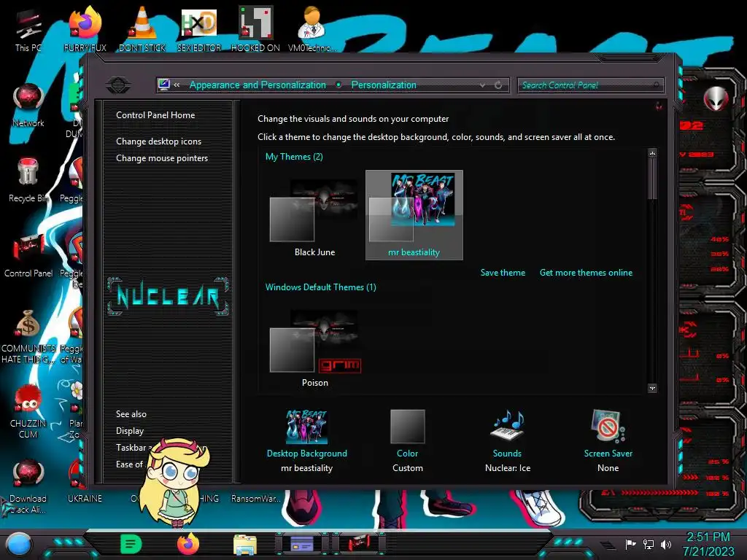Image resolution: width=747 pixels, height=560 pixels.
Task: Click the theme list scrollbar thumb
Action: 652,179
